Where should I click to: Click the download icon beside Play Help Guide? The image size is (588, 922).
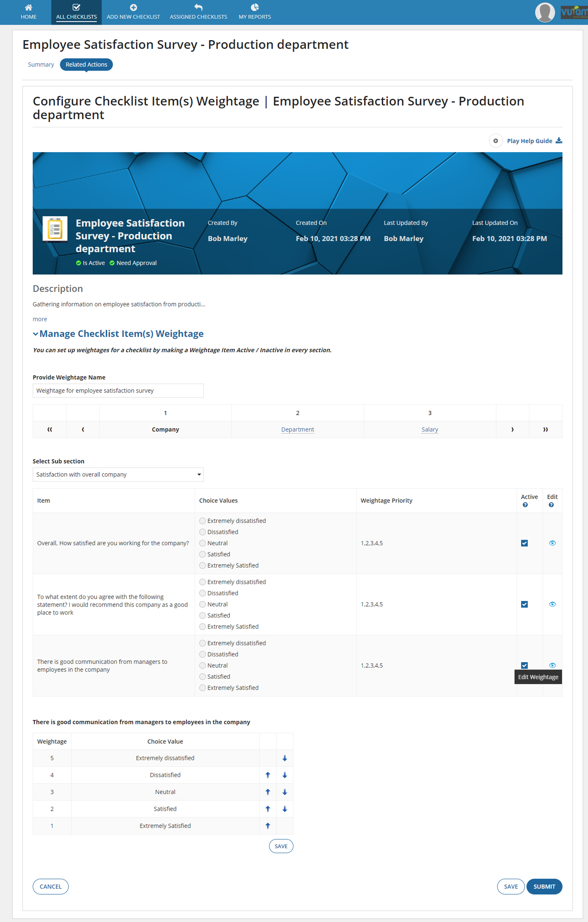tap(559, 141)
